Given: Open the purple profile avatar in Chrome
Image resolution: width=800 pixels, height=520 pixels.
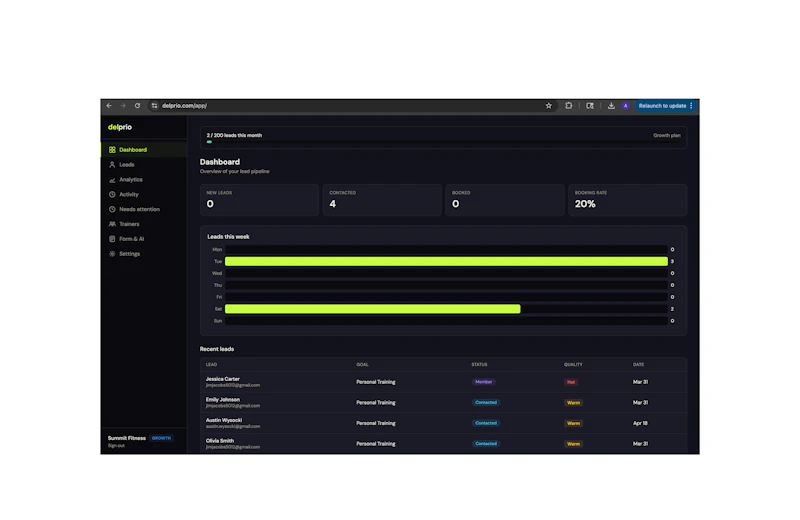Looking at the screenshot, I should tap(626, 106).
